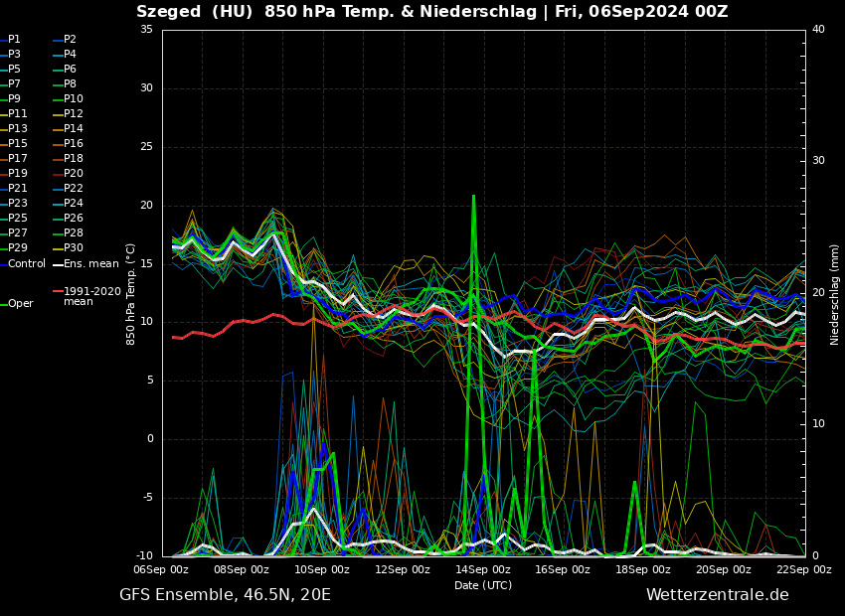
Task: Select the 1991-2020 mean legend entry
Action: (91, 296)
